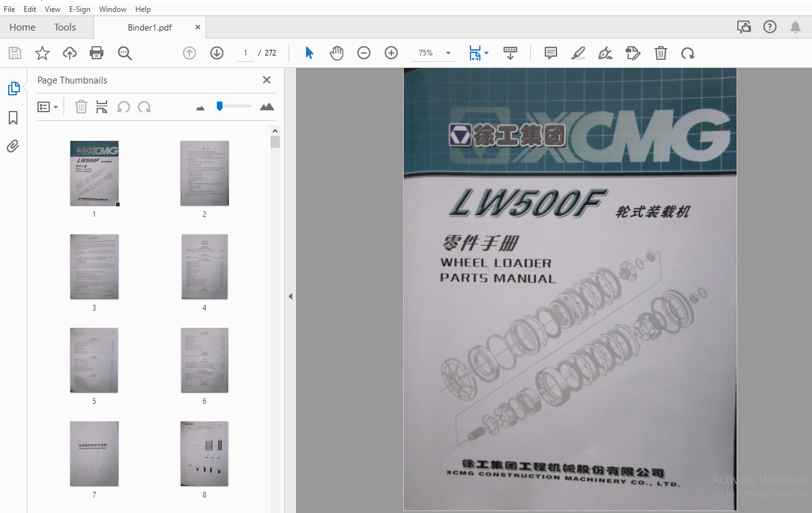The width and height of the screenshot is (812, 513).
Task: Go to the previous page using the up arrow
Action: [189, 53]
